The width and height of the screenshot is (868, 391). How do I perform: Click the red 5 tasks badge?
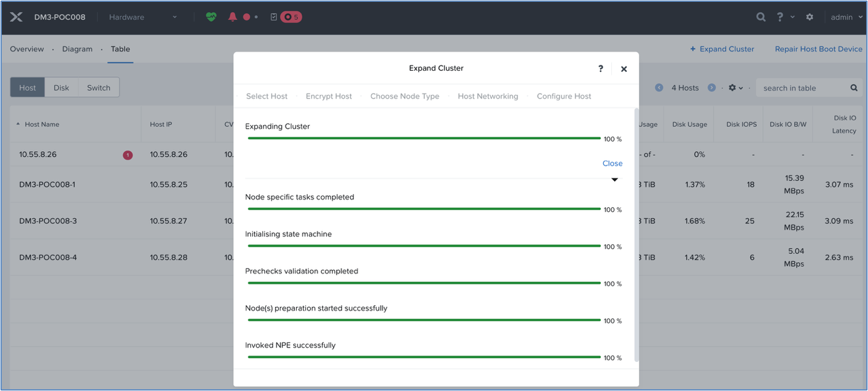coord(291,17)
